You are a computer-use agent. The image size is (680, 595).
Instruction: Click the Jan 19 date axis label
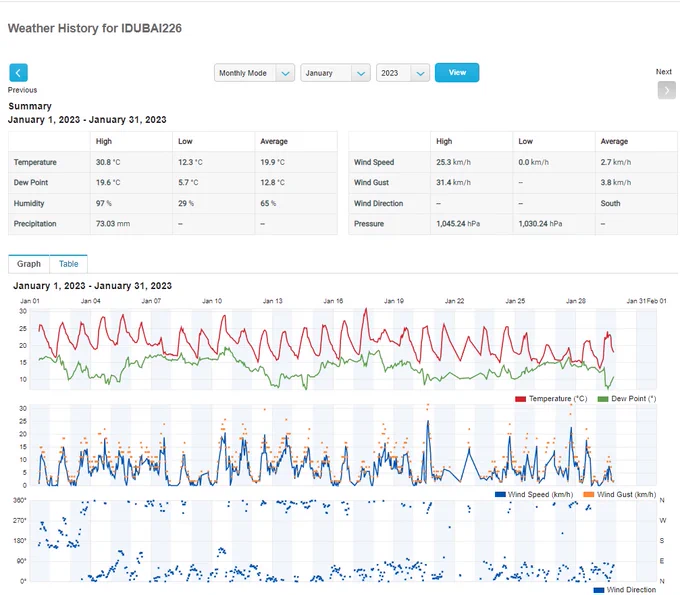point(394,301)
